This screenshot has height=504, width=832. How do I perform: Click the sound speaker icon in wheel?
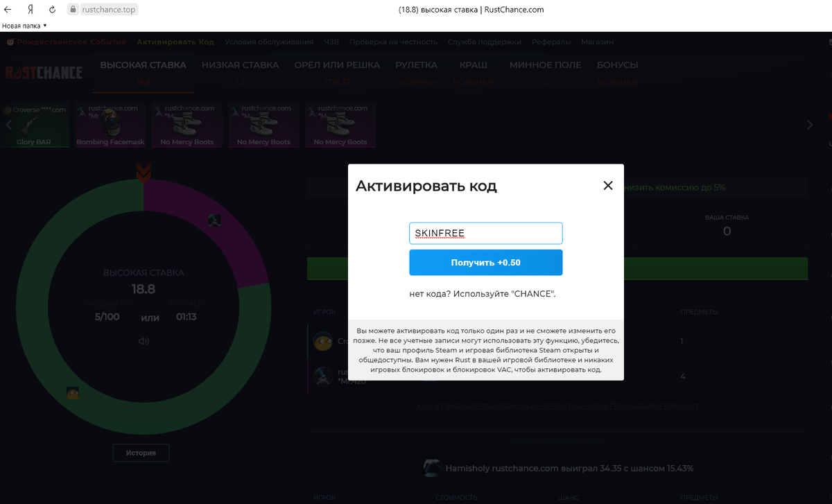coord(144,341)
